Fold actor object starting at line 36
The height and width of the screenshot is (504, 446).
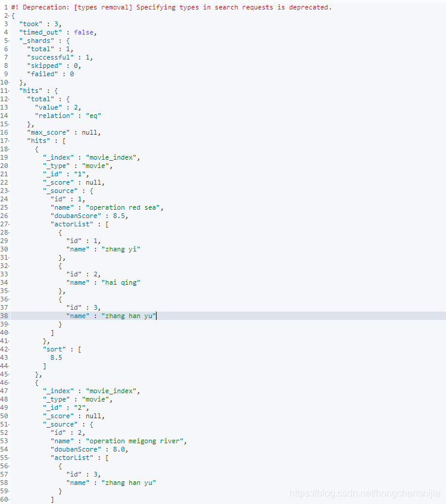coord(9,299)
